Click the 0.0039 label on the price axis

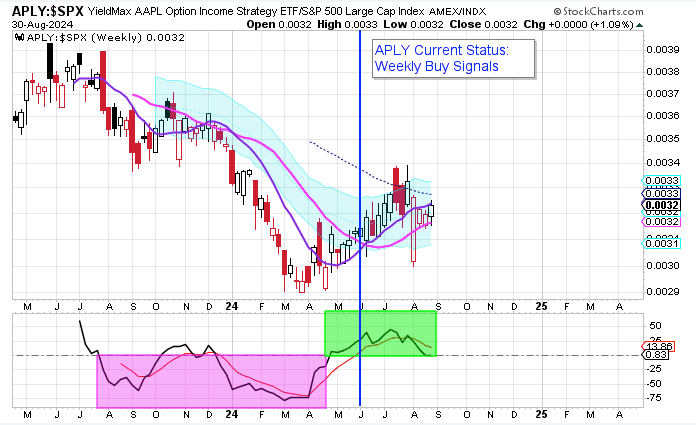click(661, 48)
